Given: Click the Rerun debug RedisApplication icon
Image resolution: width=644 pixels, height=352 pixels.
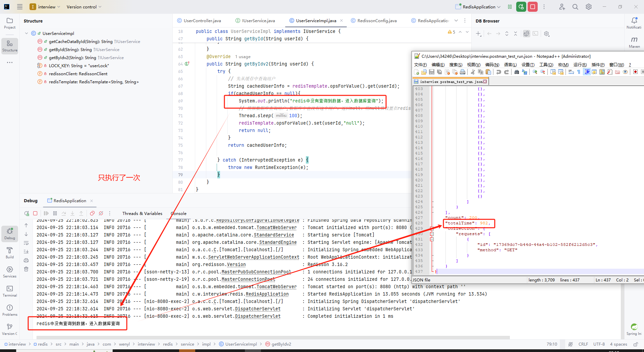Looking at the screenshot, I should tap(26, 213).
